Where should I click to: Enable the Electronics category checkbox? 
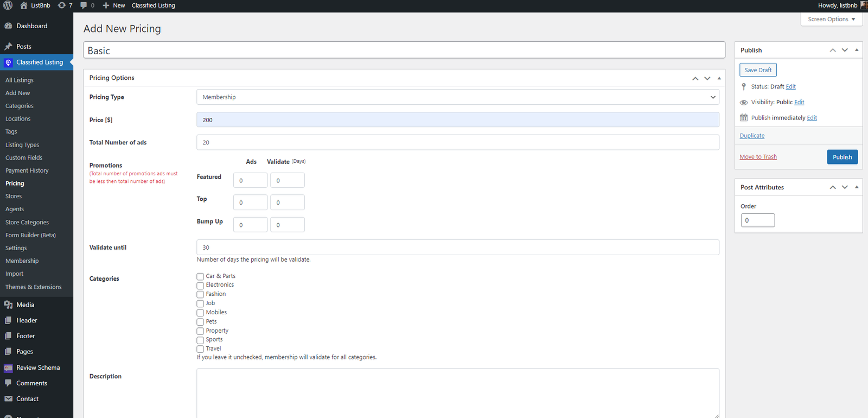[200, 286]
